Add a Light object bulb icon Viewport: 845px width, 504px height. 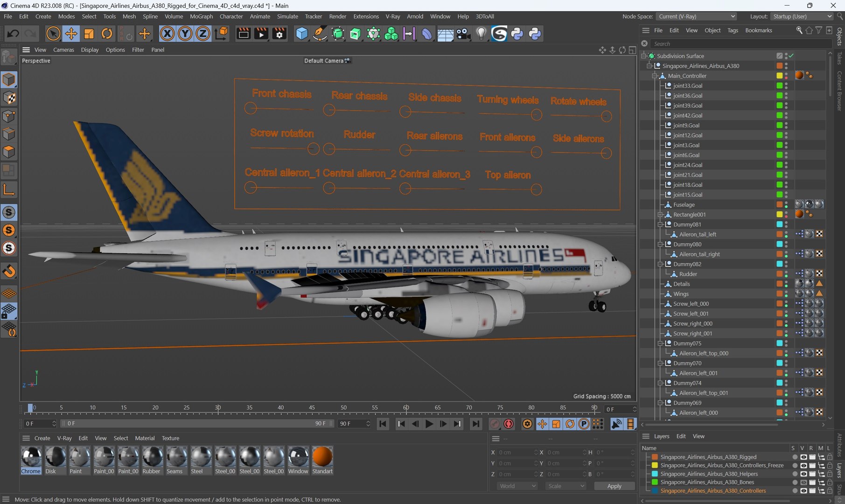pyautogui.click(x=481, y=34)
